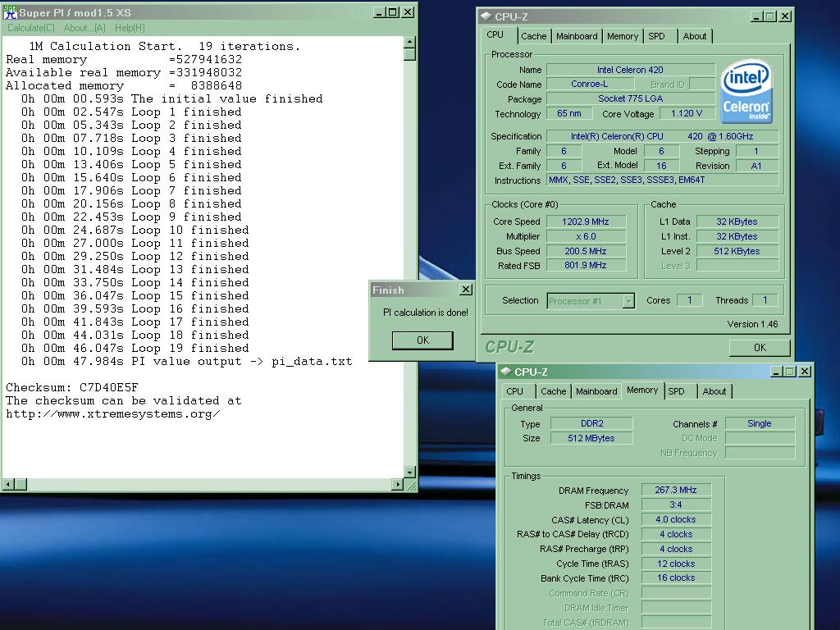Screen dimensions: 840x630
Task: Switch to Memory tab in upper CPU-Z window
Action: pyautogui.click(x=622, y=36)
